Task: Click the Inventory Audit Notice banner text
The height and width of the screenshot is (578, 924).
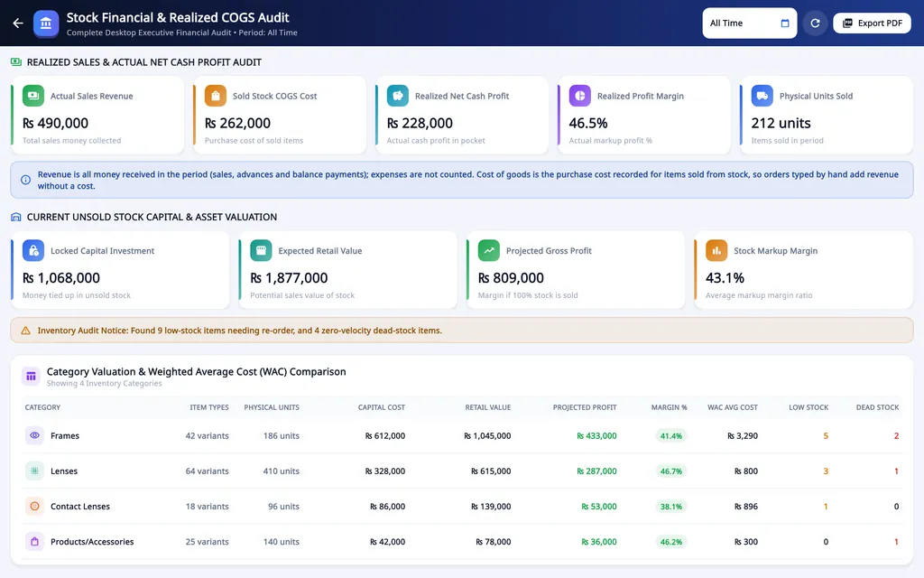Action: tap(239, 331)
